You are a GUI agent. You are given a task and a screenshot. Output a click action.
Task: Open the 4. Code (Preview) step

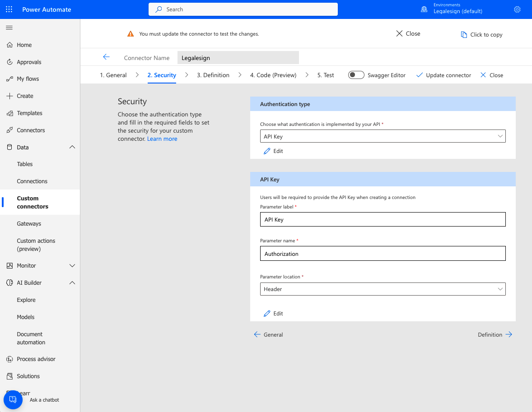[273, 75]
